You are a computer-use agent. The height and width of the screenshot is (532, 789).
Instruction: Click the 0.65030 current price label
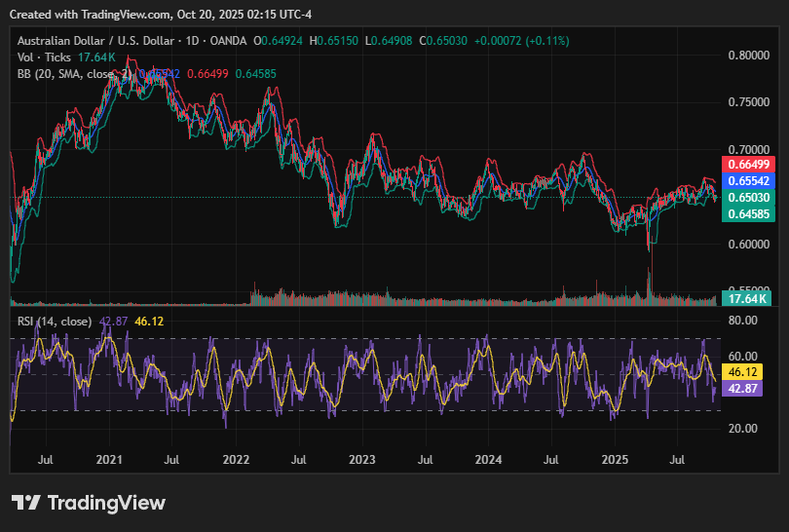coord(747,197)
